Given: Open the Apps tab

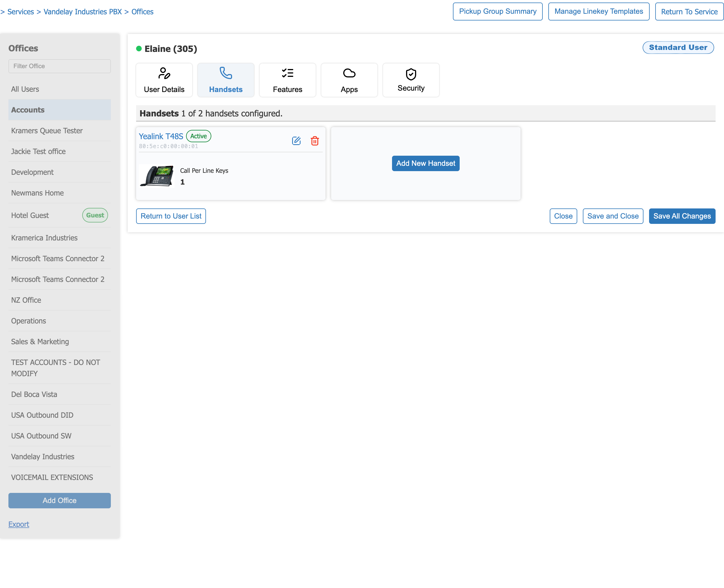Looking at the screenshot, I should [349, 80].
